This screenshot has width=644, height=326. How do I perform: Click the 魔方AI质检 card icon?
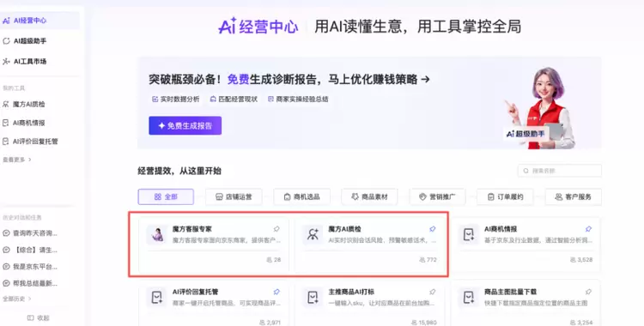point(313,235)
